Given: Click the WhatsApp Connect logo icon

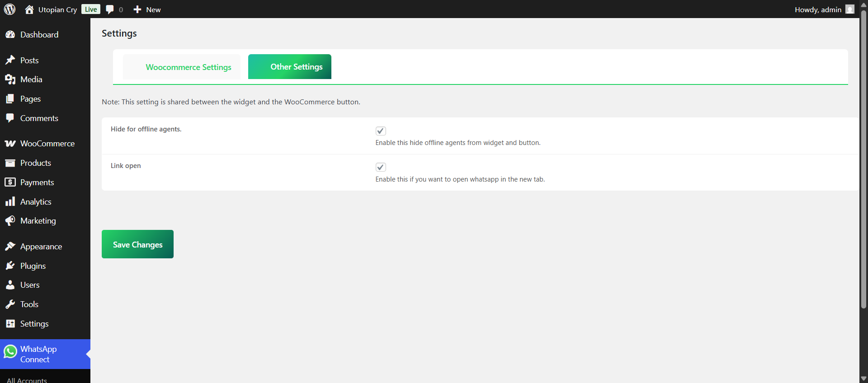Looking at the screenshot, I should [10, 351].
